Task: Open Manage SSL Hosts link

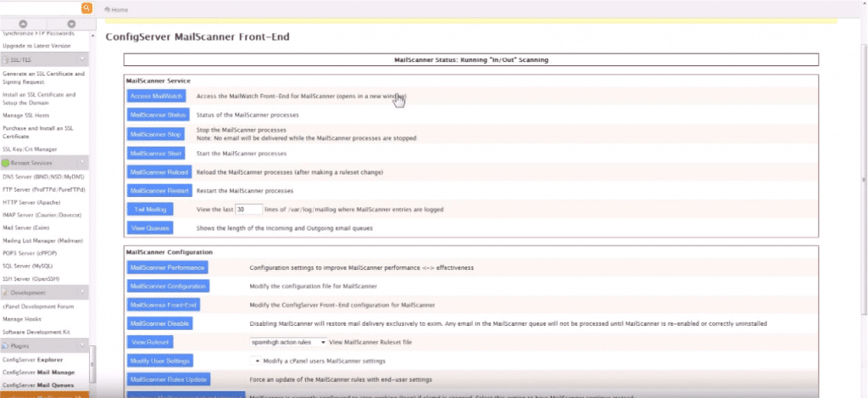Action: (x=26, y=115)
